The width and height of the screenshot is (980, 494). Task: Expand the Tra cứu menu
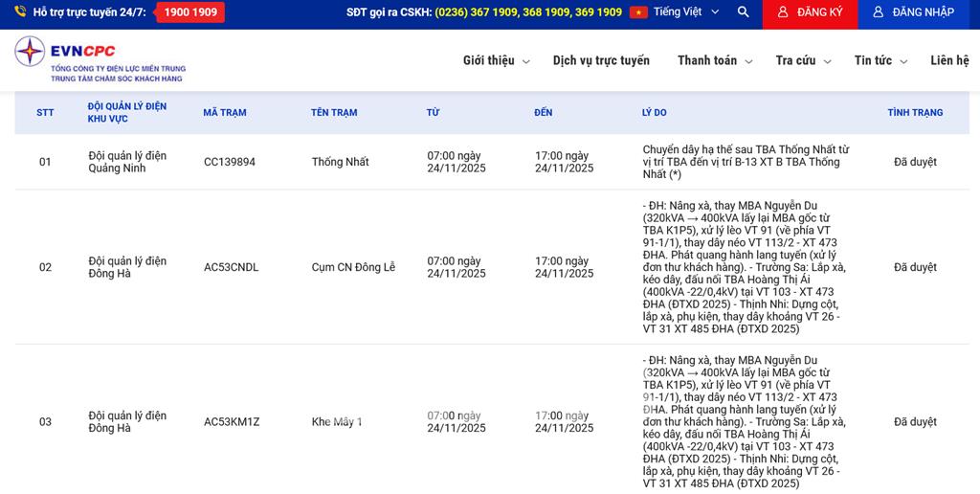click(803, 60)
